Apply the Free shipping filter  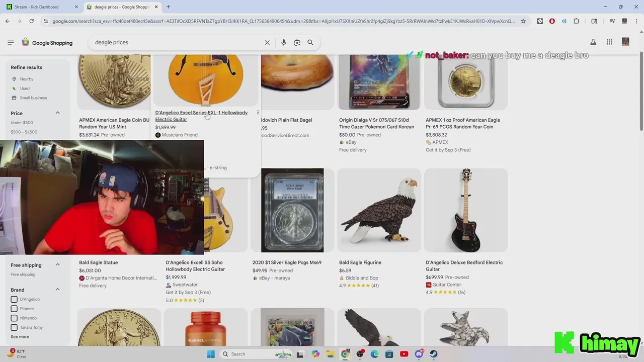point(23,275)
